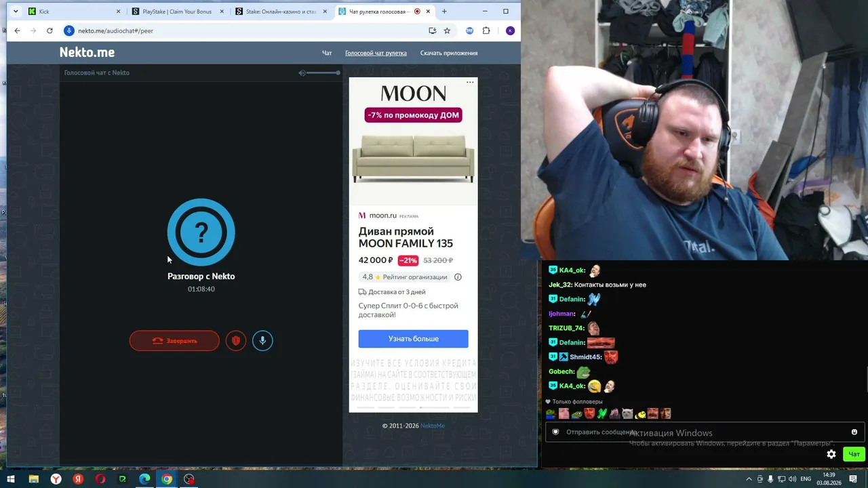
Task: Open the Chrome profile avatar
Action: click(x=510, y=30)
